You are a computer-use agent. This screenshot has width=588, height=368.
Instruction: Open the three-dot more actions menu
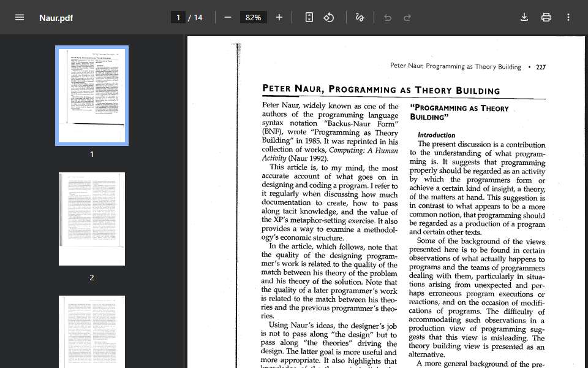tap(568, 18)
